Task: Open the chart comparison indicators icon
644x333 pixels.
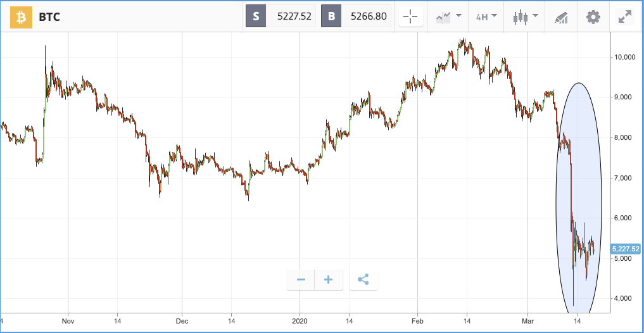Action: tap(443, 17)
